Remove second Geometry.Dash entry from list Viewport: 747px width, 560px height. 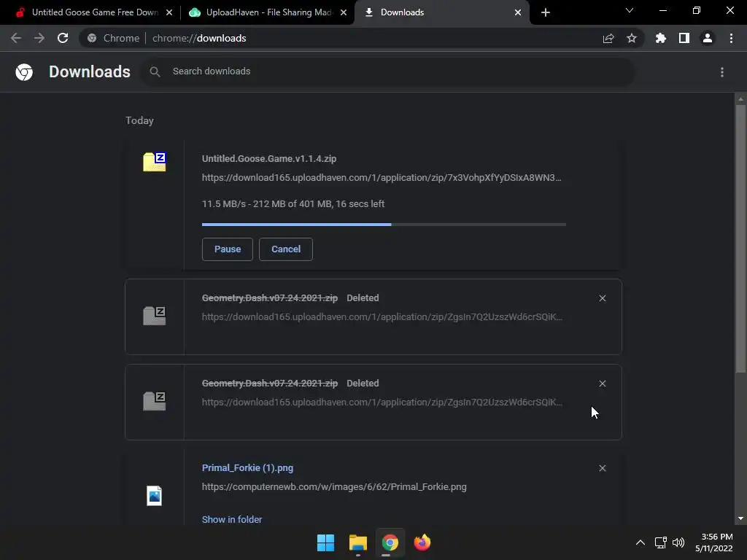603,384
